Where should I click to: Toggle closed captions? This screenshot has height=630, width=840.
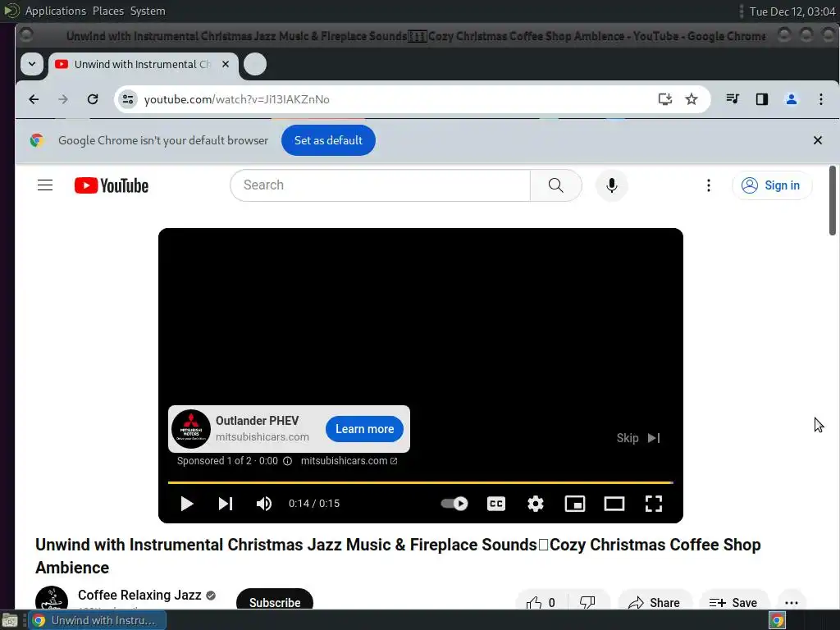[x=496, y=504]
